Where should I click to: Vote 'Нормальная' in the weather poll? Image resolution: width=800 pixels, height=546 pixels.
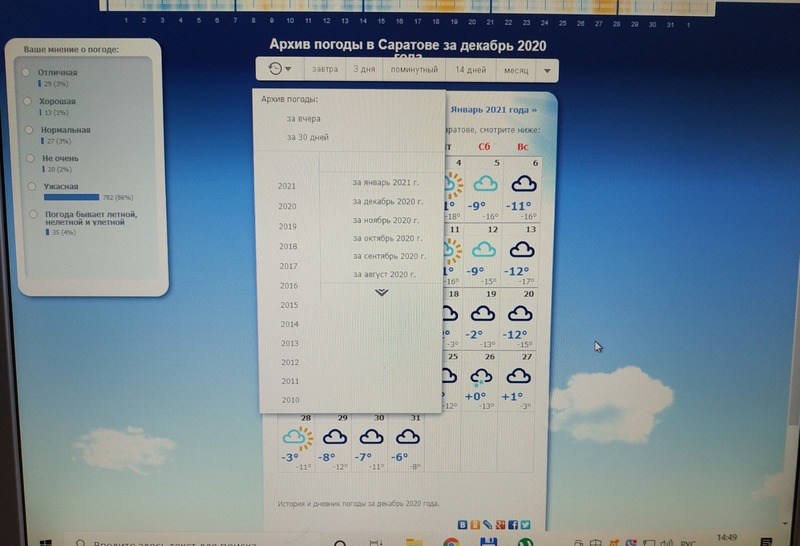29,130
